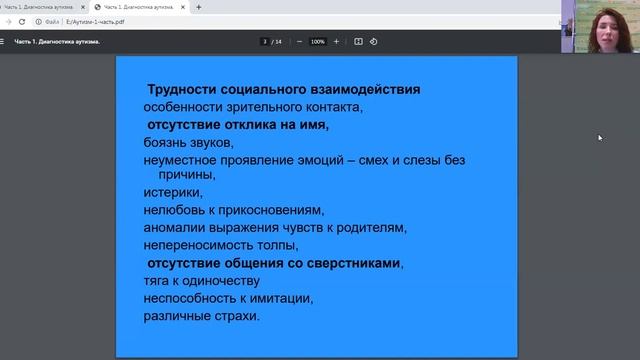Screen dimensions: 640x360
Task: Zoom in with the plus button
Action: pos(336,41)
